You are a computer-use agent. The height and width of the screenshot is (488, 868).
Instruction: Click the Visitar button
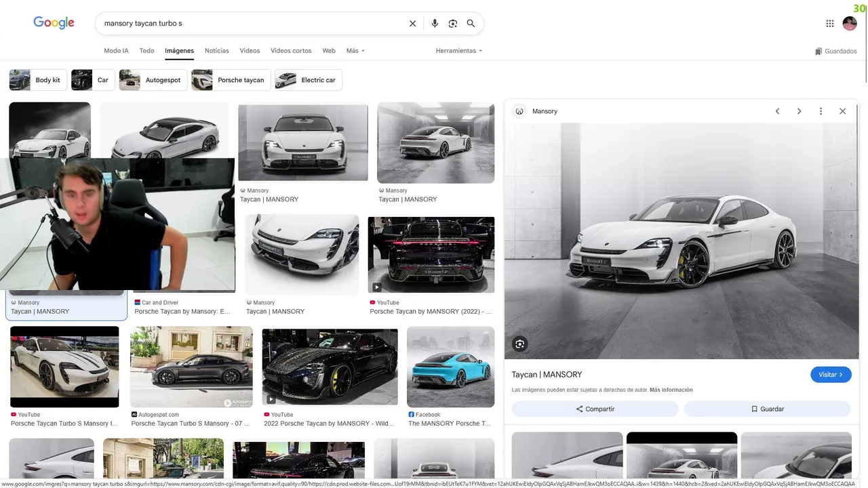[831, 374]
